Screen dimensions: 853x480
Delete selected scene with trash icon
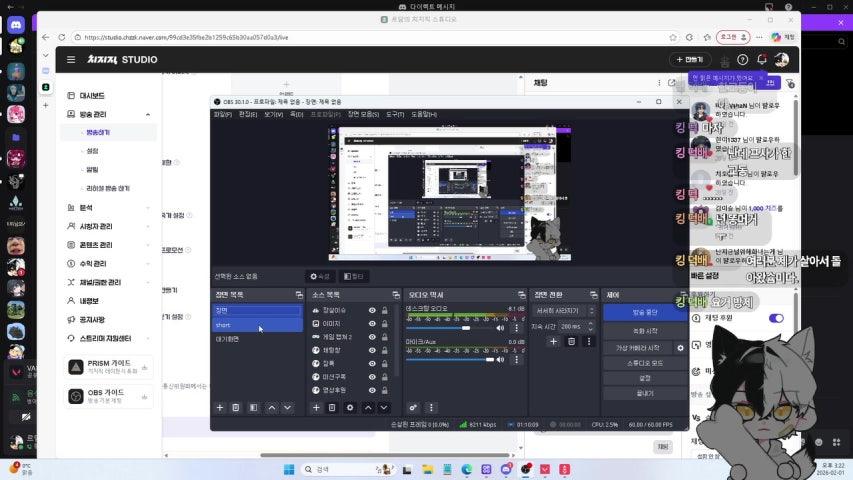point(236,408)
